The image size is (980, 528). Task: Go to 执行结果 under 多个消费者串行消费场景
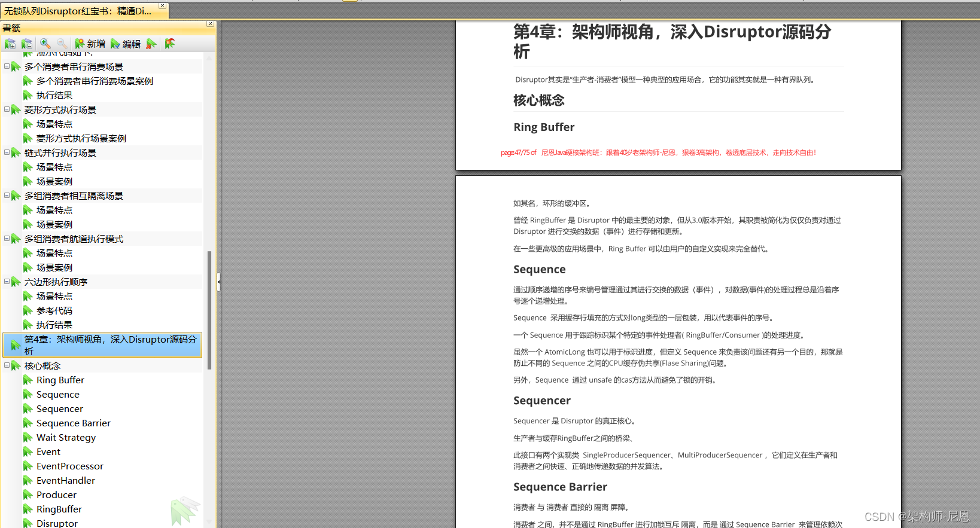point(54,95)
